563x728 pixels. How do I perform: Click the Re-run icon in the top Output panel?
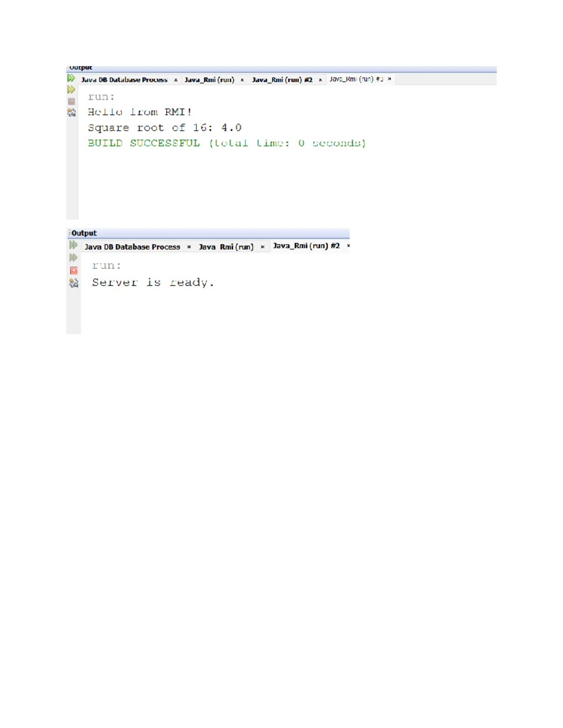point(71,78)
